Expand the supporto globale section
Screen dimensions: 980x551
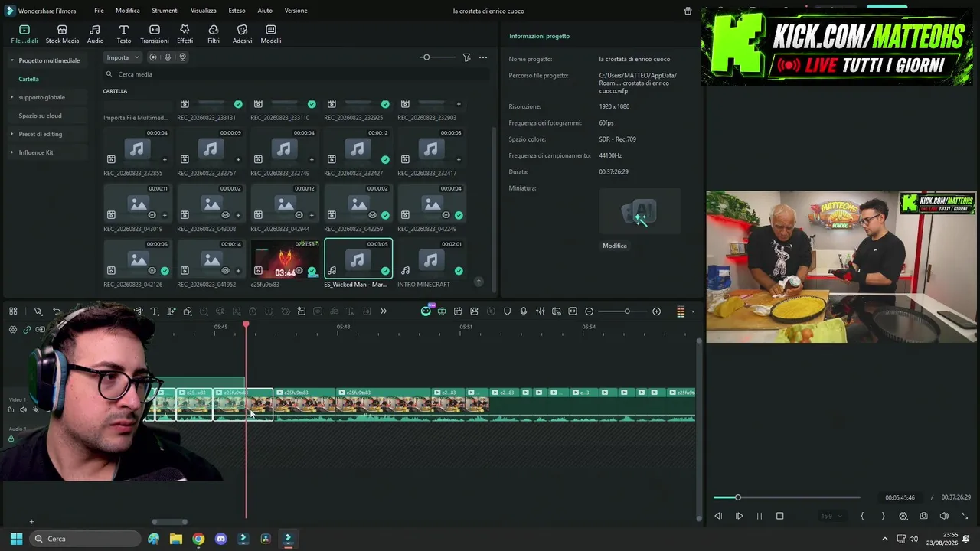11,97
